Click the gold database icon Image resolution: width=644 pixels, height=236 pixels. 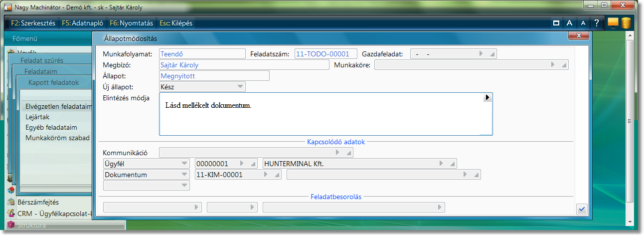click(x=626, y=23)
